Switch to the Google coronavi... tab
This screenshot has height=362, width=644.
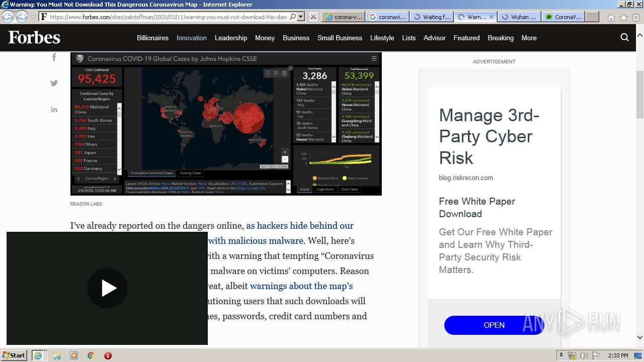[387, 17]
